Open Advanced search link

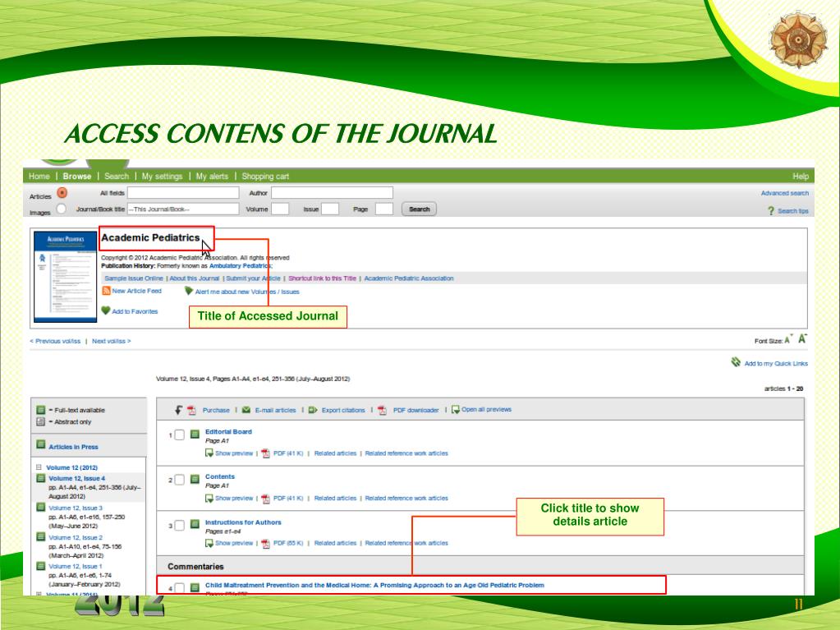785,193
